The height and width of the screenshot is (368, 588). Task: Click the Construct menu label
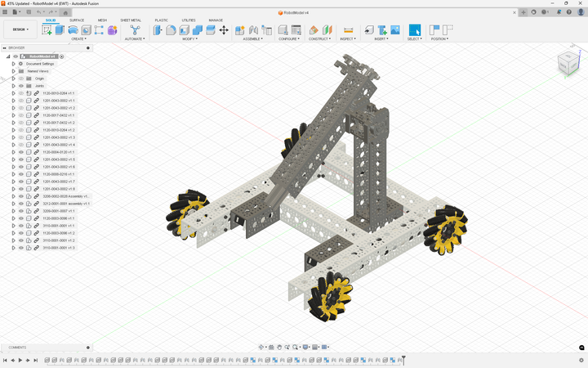click(x=319, y=38)
